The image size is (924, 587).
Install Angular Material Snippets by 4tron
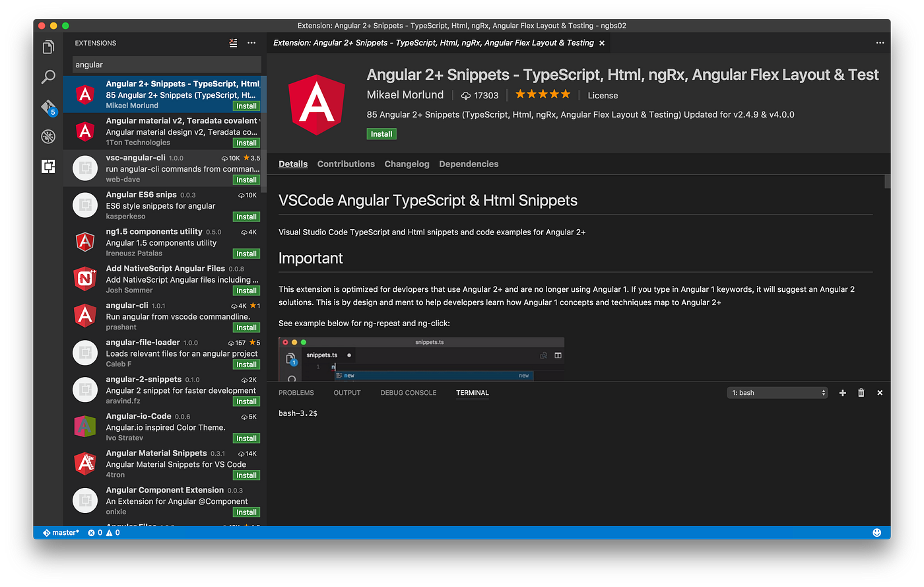(246, 476)
